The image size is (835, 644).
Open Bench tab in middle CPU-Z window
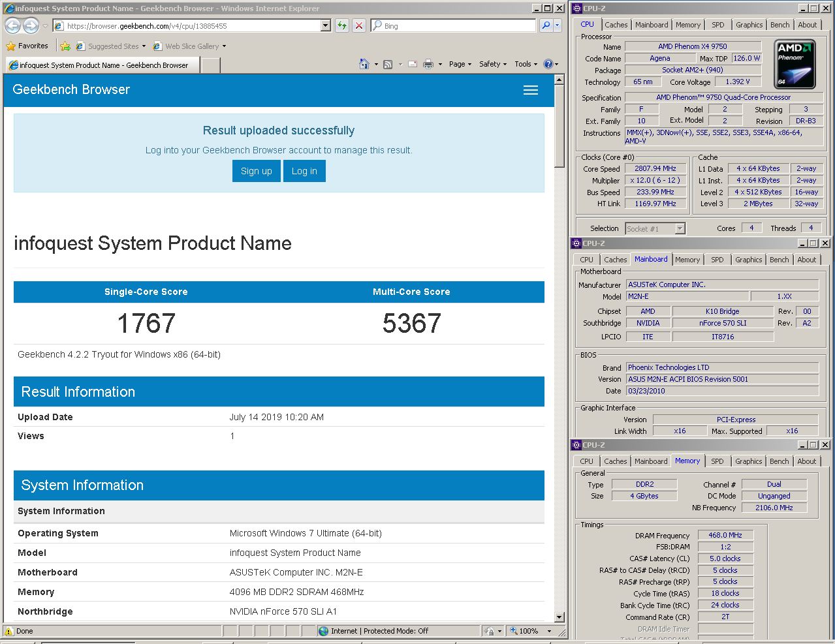(x=779, y=260)
